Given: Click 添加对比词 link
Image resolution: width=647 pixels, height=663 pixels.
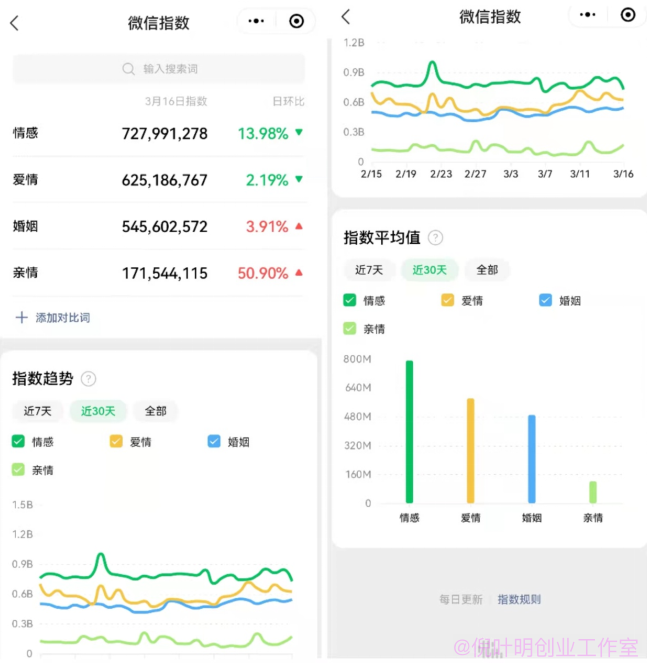Looking at the screenshot, I should tap(63, 318).
